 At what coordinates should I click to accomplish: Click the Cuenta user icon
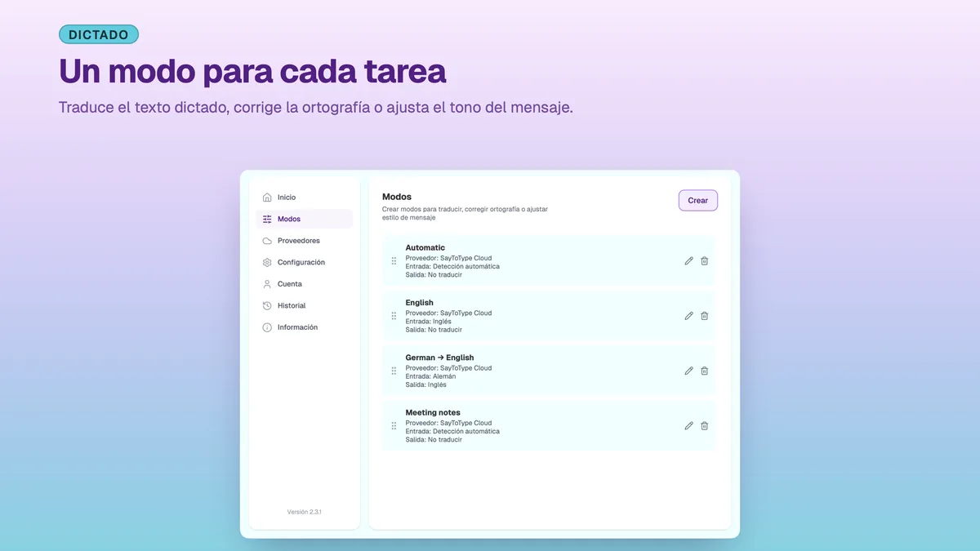click(267, 284)
